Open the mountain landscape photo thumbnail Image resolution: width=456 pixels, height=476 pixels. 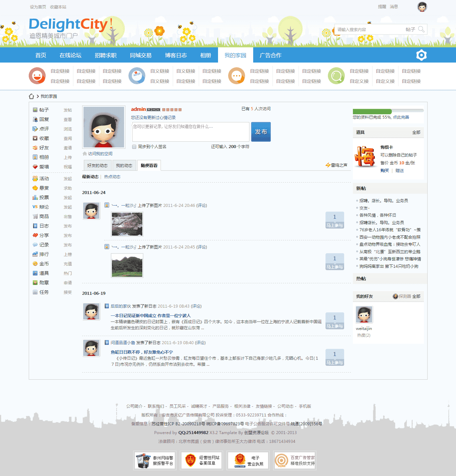coord(127,266)
